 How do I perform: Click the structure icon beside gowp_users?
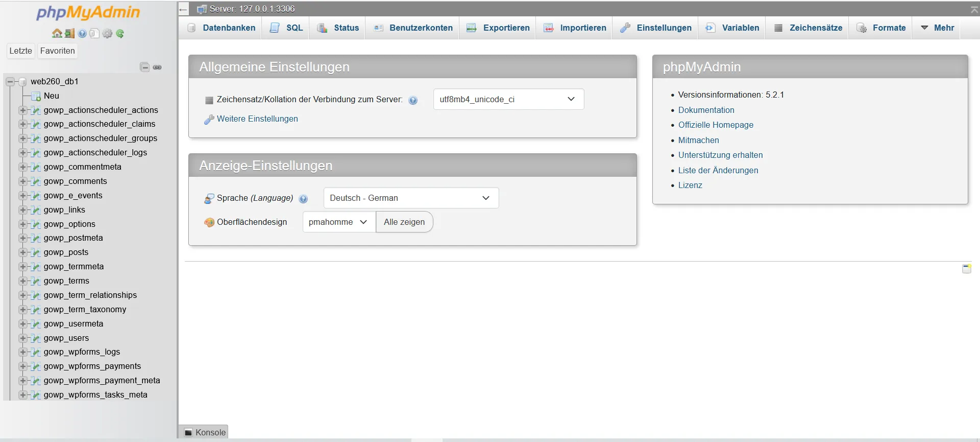tap(36, 338)
